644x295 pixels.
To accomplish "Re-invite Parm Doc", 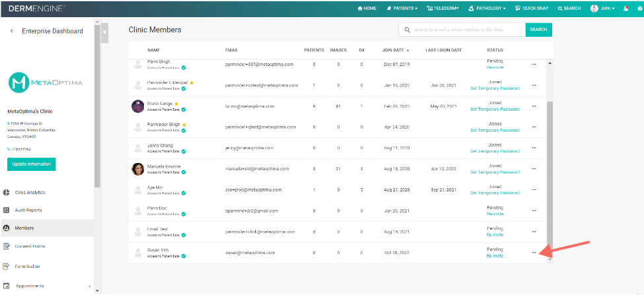I will tap(495, 214).
